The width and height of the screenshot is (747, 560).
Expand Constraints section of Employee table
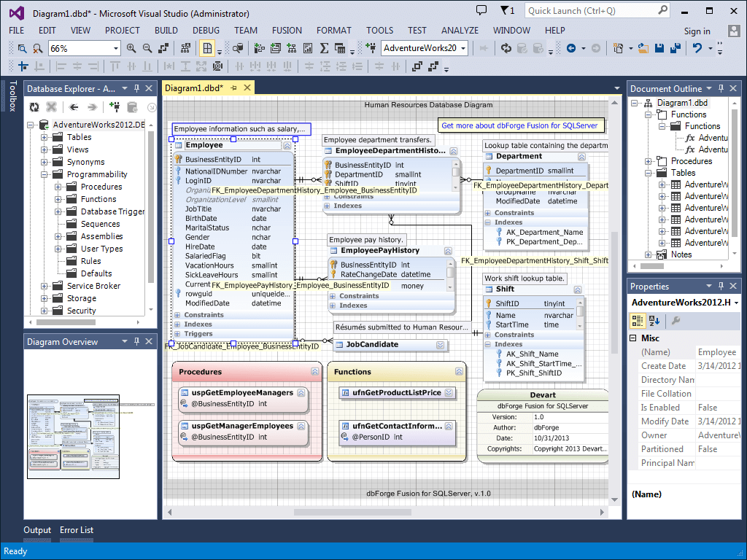tap(177, 315)
